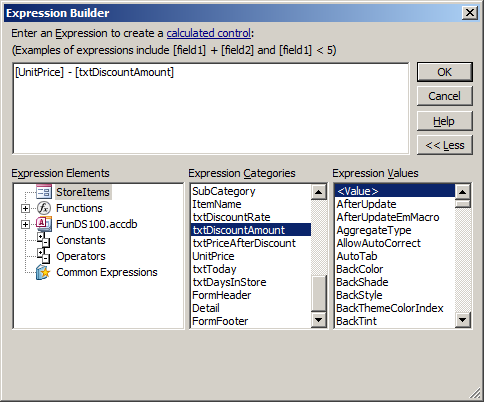Select txtPriceAfterDiscount in Expression Categories
This screenshot has width=484, height=402.
(x=251, y=243)
